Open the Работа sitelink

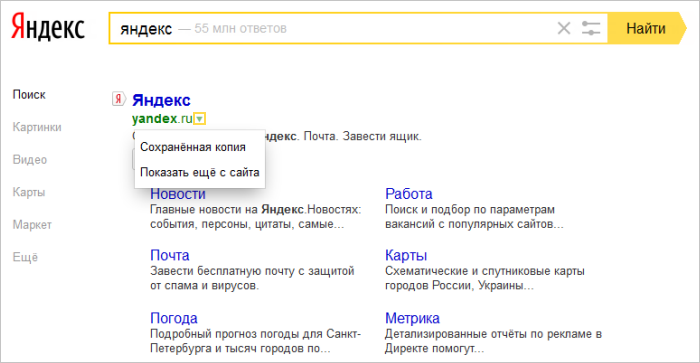[x=408, y=194]
